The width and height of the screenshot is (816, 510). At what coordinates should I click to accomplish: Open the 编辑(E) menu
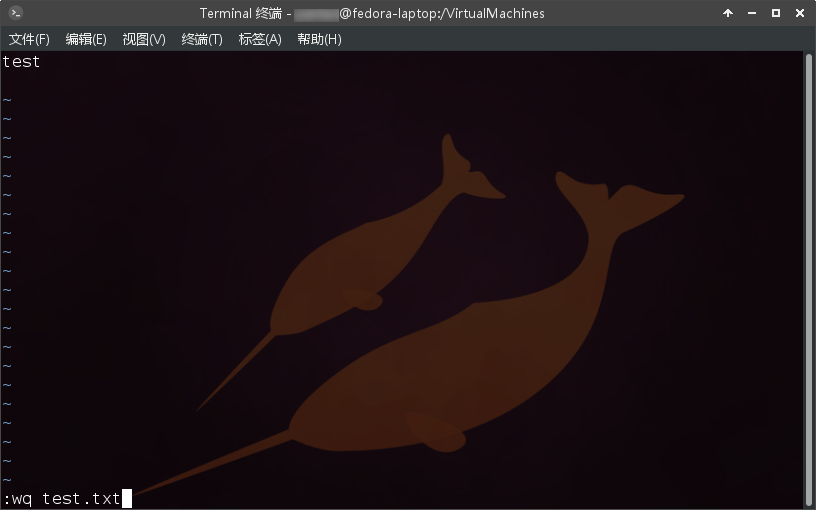coord(86,39)
